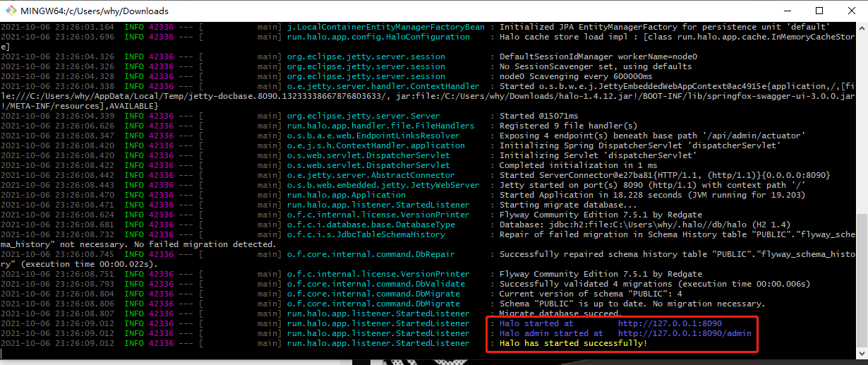This screenshot has height=365, width=868.
Task: Click 'DefaultSessionIdManager workerName=node0' text
Action: (x=598, y=56)
